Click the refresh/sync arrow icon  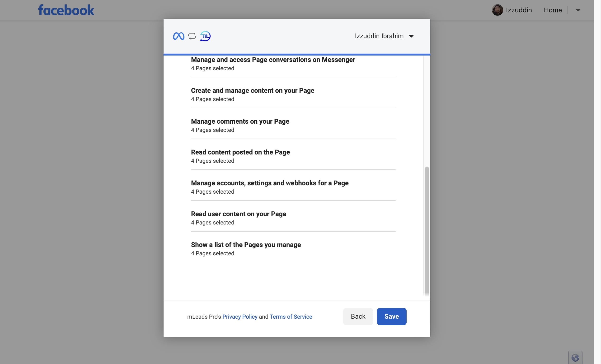[x=192, y=36]
